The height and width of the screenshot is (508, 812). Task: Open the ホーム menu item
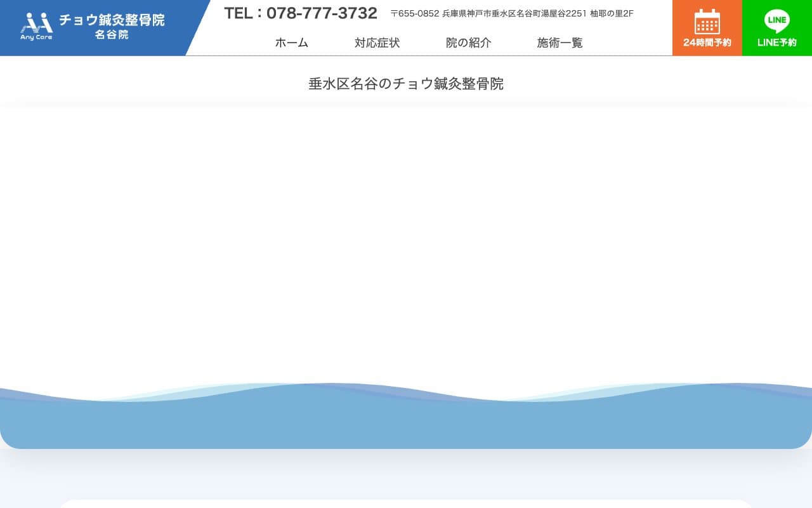(292, 43)
